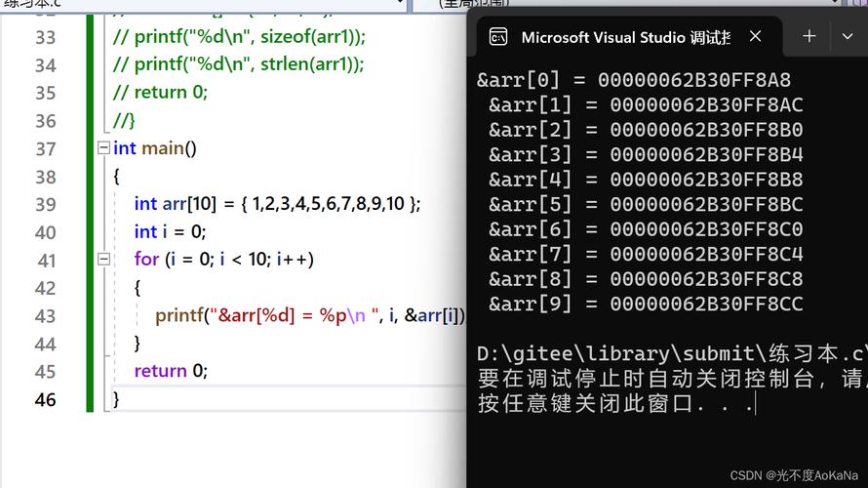Click line number 41 in the gutter
The height and width of the screenshot is (488, 868).
point(47,261)
